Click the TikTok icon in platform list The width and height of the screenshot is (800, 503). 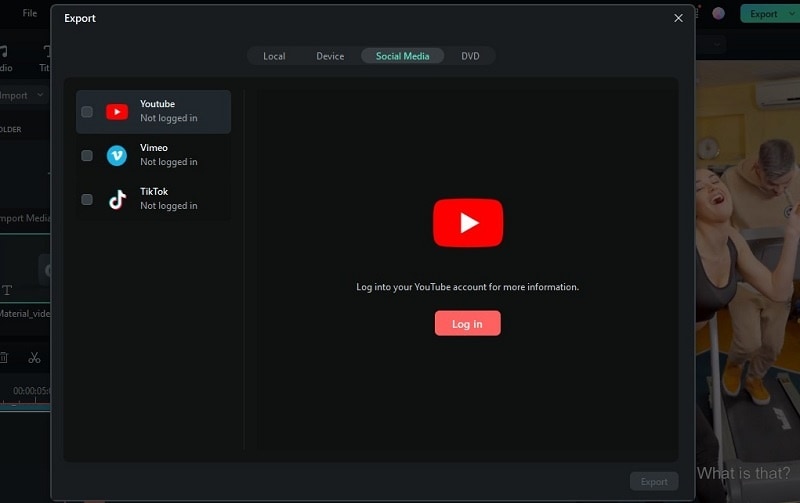click(117, 199)
